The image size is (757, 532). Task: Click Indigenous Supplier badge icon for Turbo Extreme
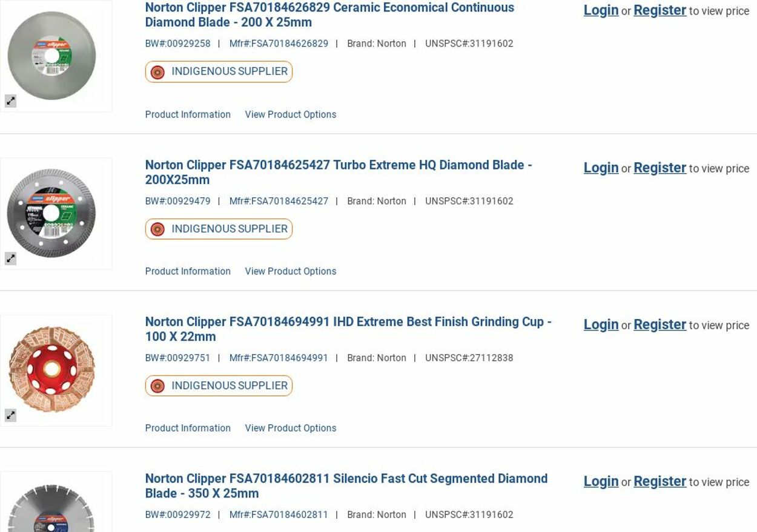click(x=157, y=229)
